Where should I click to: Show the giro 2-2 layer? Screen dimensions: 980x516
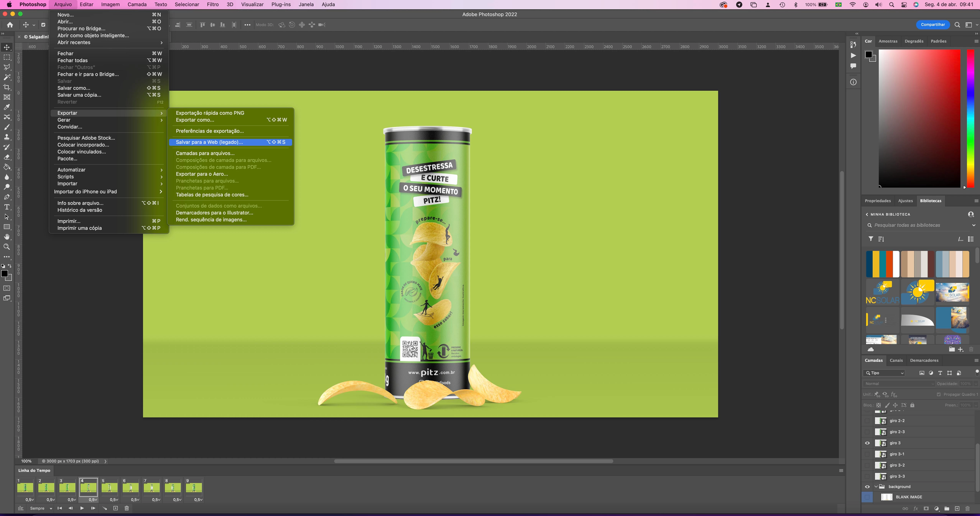tap(867, 421)
